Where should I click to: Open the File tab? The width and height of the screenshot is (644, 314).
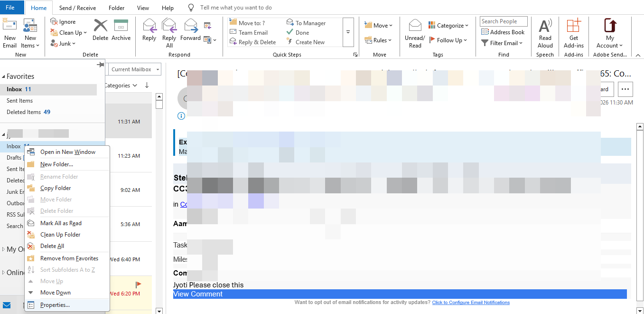point(10,8)
